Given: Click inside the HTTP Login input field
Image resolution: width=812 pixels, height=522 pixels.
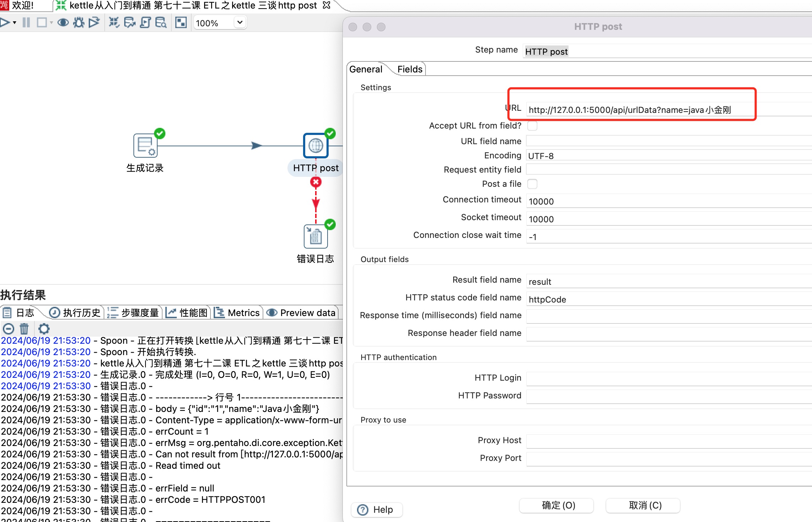Looking at the screenshot, I should [x=603, y=378].
